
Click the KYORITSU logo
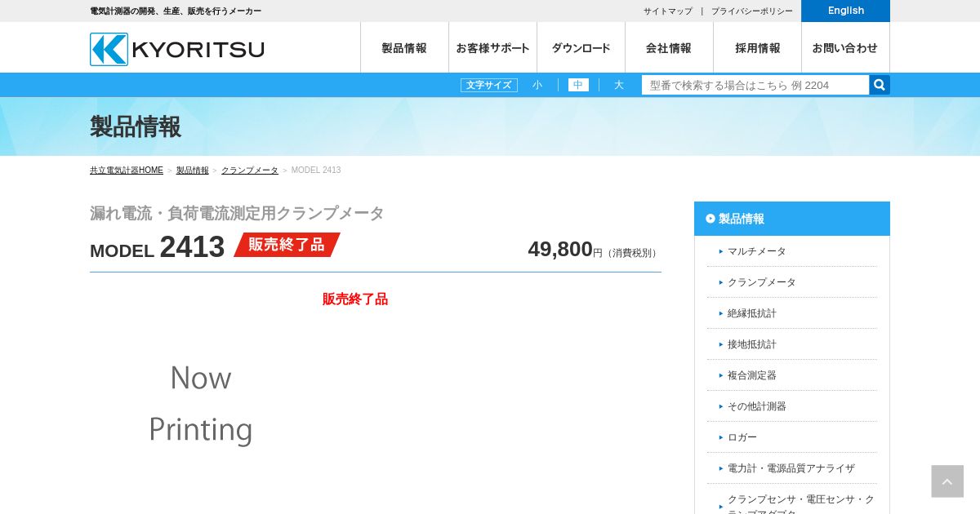coord(177,49)
